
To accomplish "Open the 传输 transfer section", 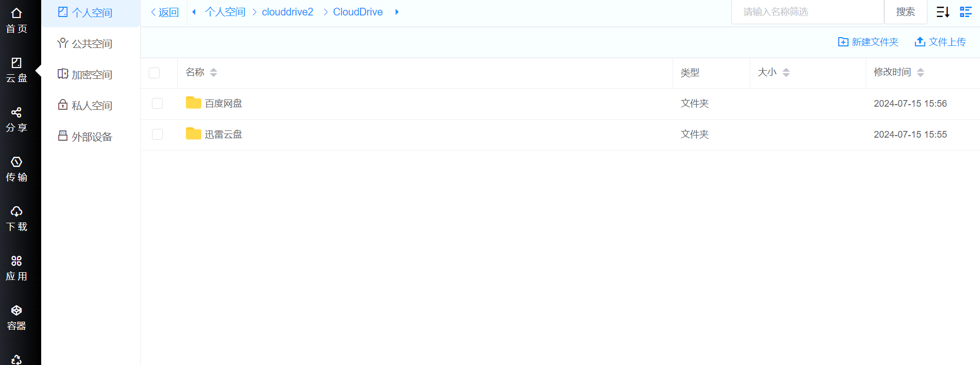I will (16, 169).
